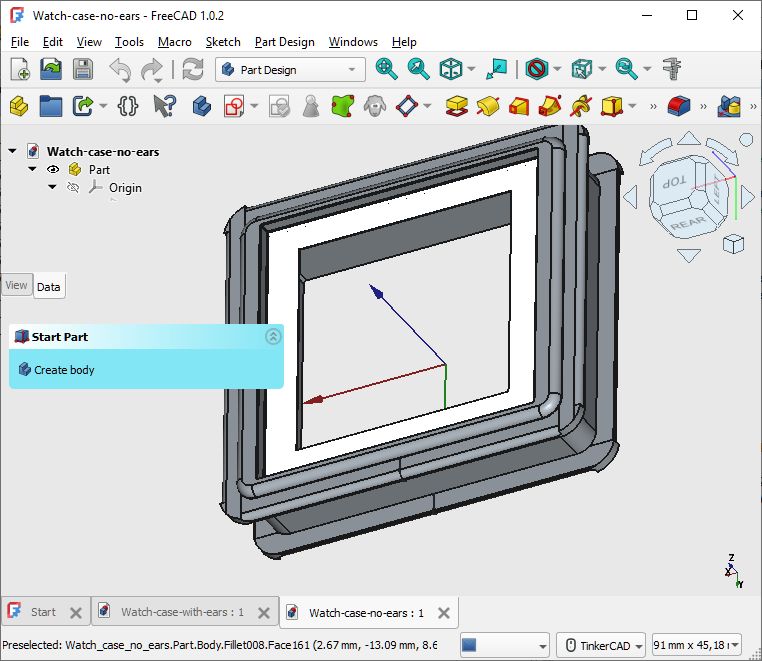Click the Fit all zoom icon
This screenshot has width=762, height=661.
387,69
